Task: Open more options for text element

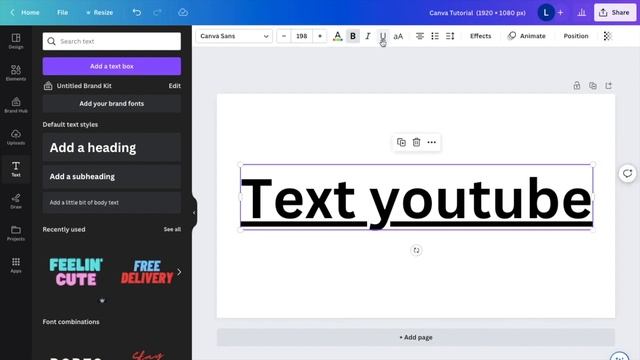Action: click(431, 142)
